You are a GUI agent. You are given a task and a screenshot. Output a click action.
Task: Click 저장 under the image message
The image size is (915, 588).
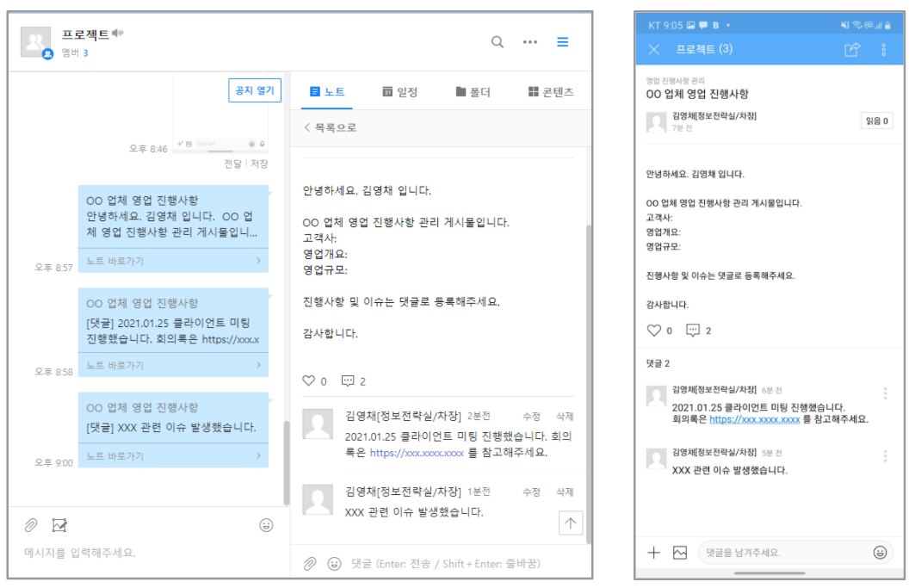pyautogui.click(x=259, y=164)
